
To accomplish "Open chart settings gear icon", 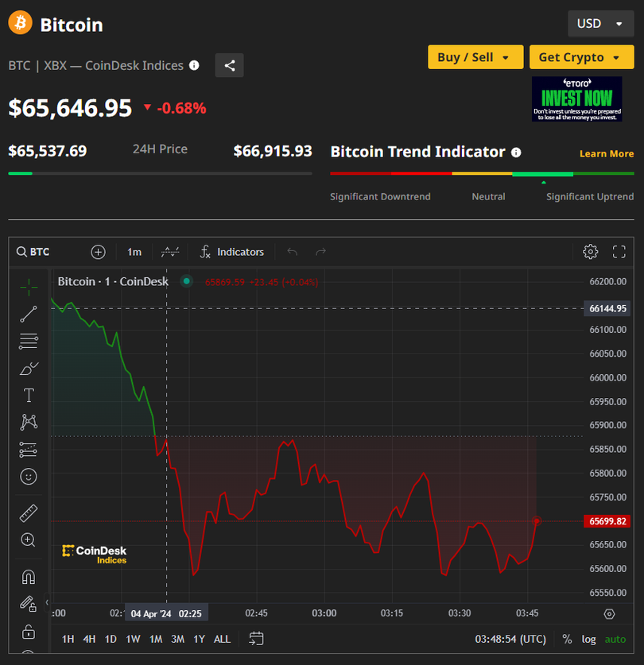I will click(x=590, y=252).
